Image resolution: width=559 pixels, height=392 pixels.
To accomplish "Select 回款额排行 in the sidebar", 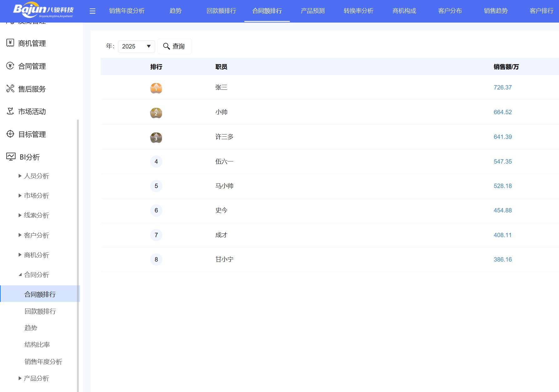I will [x=40, y=311].
